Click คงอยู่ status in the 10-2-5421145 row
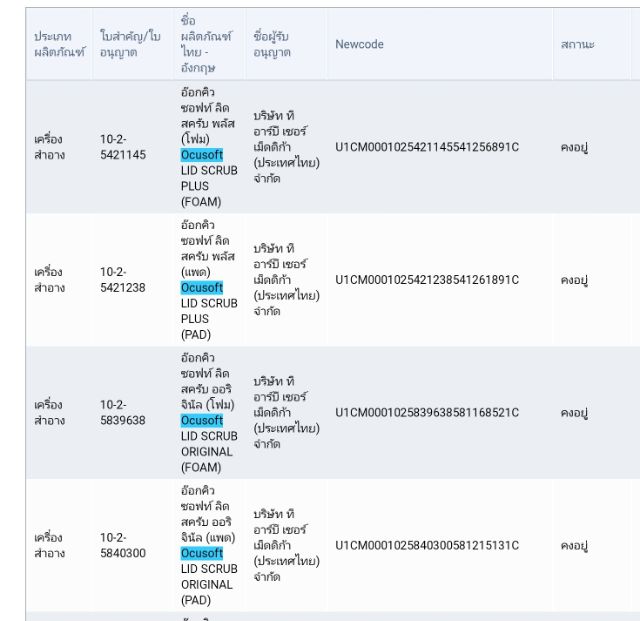The height and width of the screenshot is (621, 640). [573, 147]
